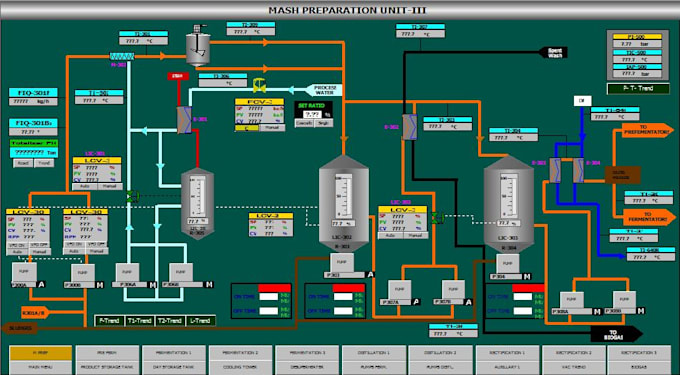Toggle the M mode indicator of pump P304
The image size is (680, 375).
tap(527, 277)
